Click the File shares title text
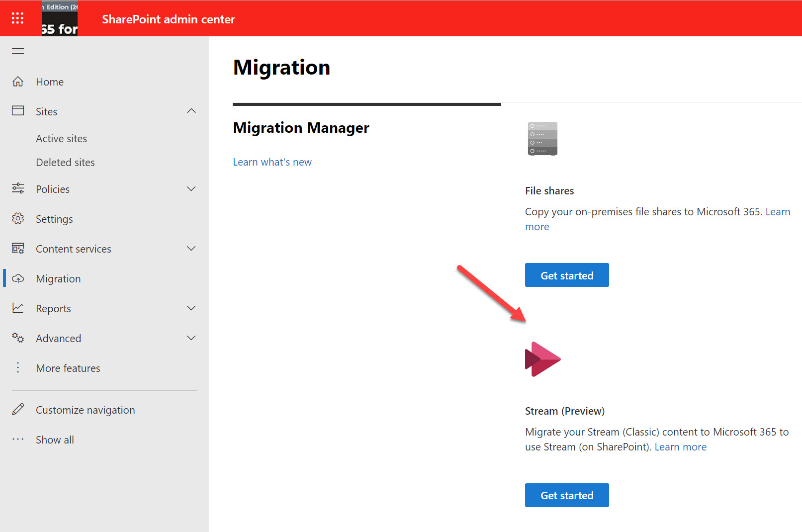 (x=549, y=191)
